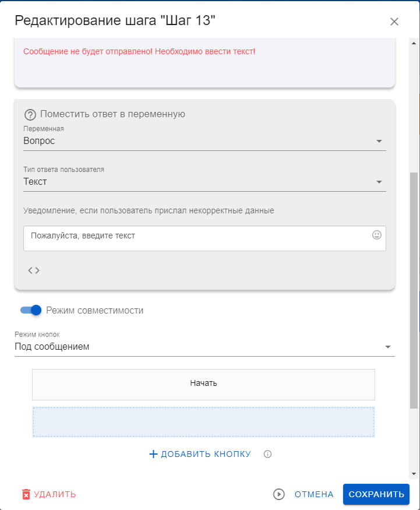The height and width of the screenshot is (510, 420).
Task: Open the Режим кнопок dropdown
Action: pyautogui.click(x=388, y=347)
